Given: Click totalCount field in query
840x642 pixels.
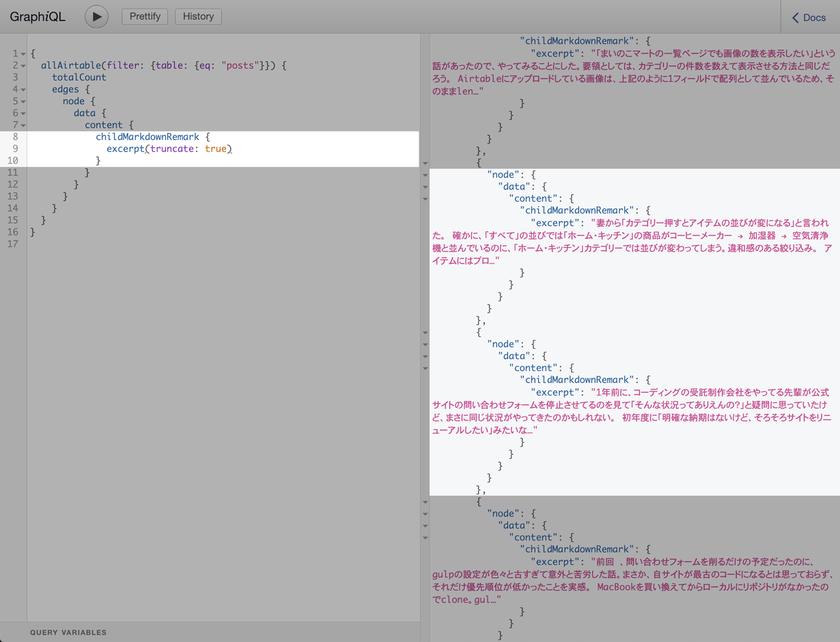Looking at the screenshot, I should [x=79, y=78].
